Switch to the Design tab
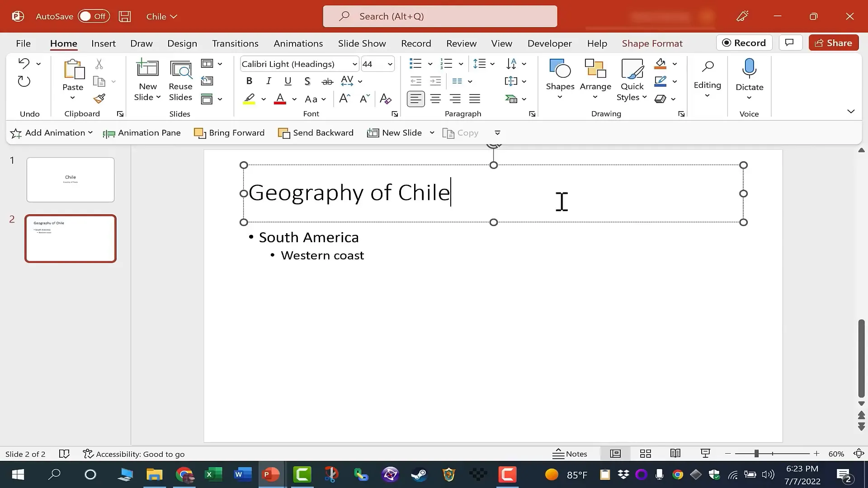The height and width of the screenshot is (488, 868). click(x=182, y=43)
